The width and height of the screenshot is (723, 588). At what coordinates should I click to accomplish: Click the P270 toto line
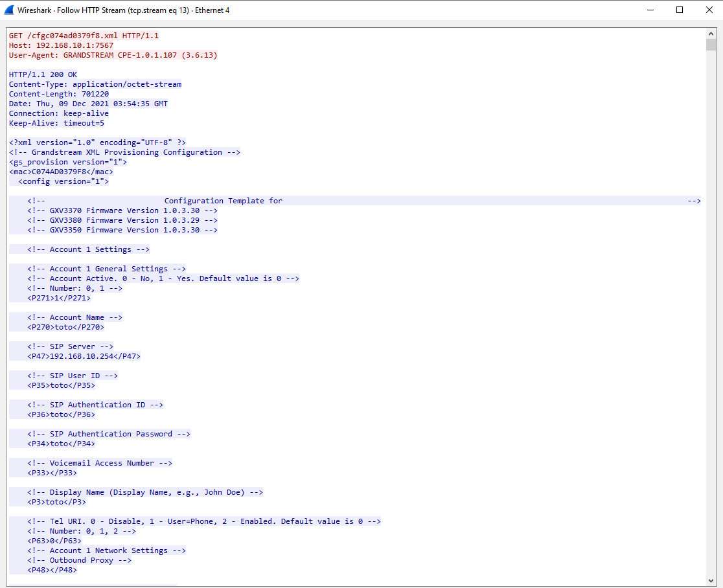pyautogui.click(x=65, y=327)
